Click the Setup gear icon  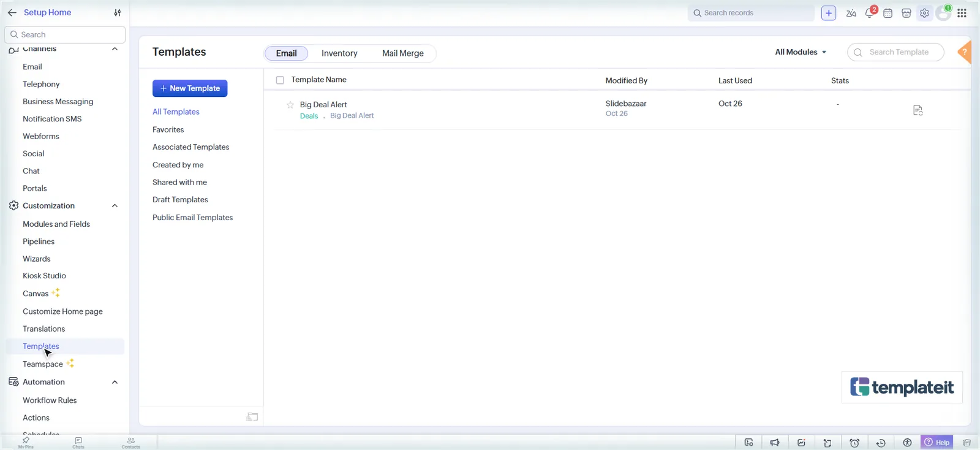[x=924, y=13]
